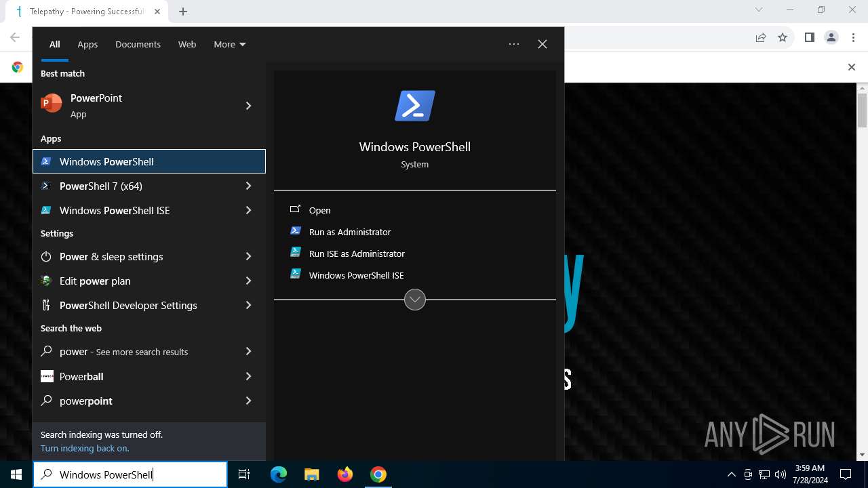Open Chrome profile avatar
This screenshot has height=488, width=868.
tap(831, 37)
